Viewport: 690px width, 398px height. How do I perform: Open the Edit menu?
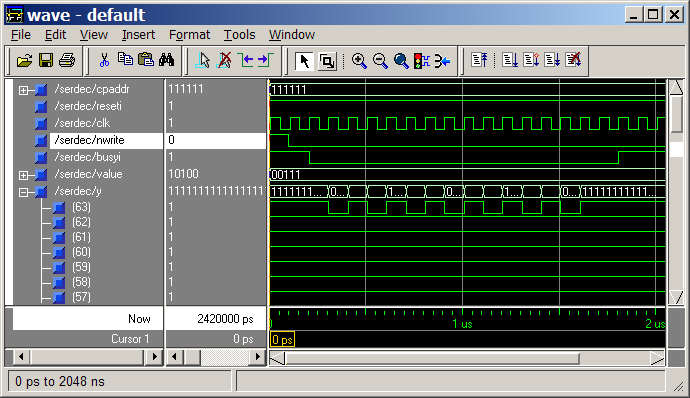click(x=55, y=35)
